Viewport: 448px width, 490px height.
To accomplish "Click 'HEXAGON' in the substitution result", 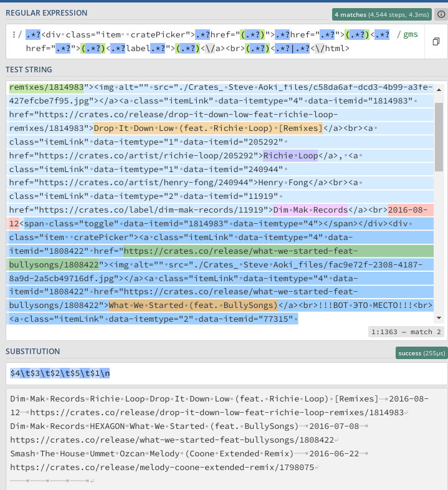I will 107,426.
